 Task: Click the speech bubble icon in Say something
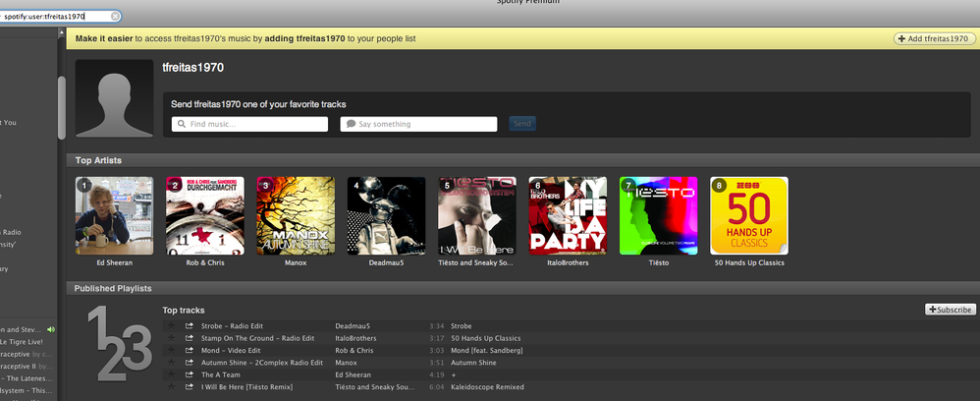click(352, 124)
